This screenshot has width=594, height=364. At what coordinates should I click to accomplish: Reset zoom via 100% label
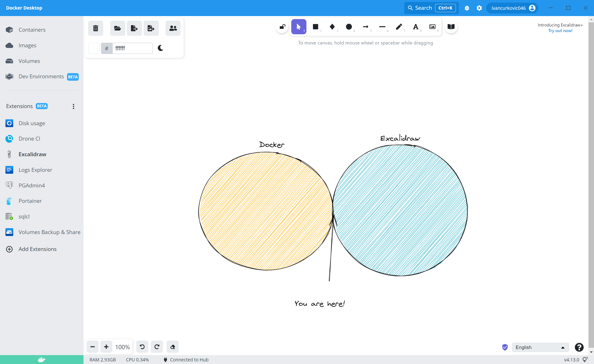click(x=123, y=347)
